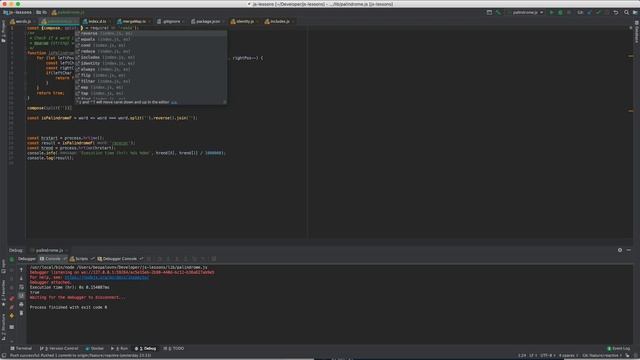The height and width of the screenshot is (360, 640).
Task: Click the VCS commit checkmark icon
Action: pyautogui.click(x=598, y=13)
